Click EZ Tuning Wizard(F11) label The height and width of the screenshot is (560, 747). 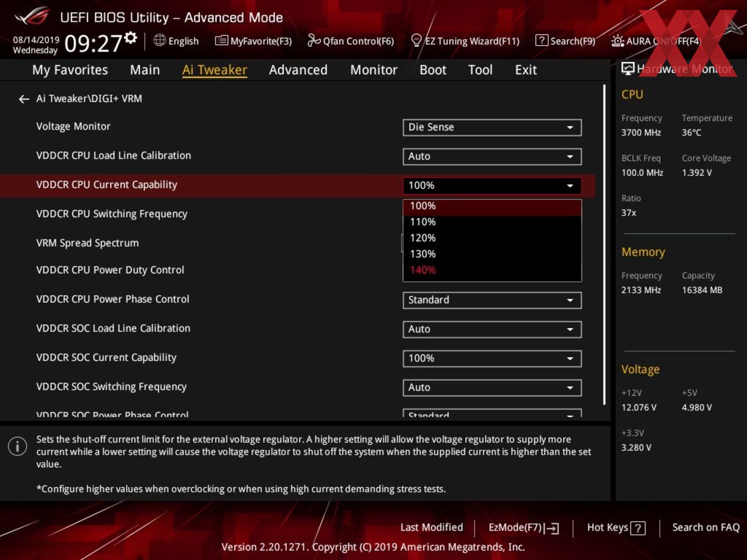(472, 41)
